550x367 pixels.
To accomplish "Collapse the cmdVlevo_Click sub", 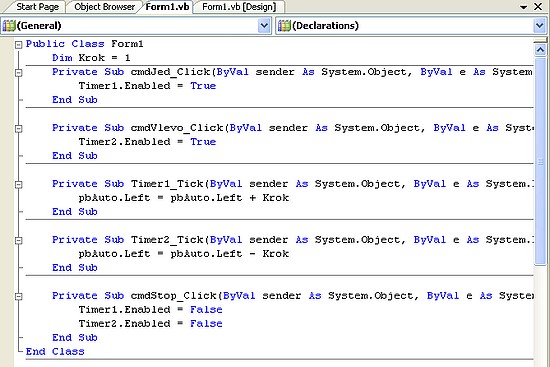I will pos(19,129).
